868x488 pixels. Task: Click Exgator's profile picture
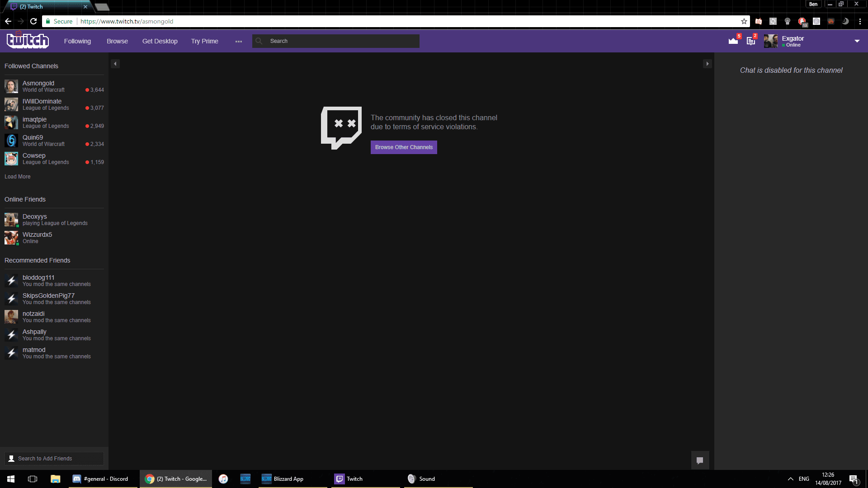tap(771, 41)
